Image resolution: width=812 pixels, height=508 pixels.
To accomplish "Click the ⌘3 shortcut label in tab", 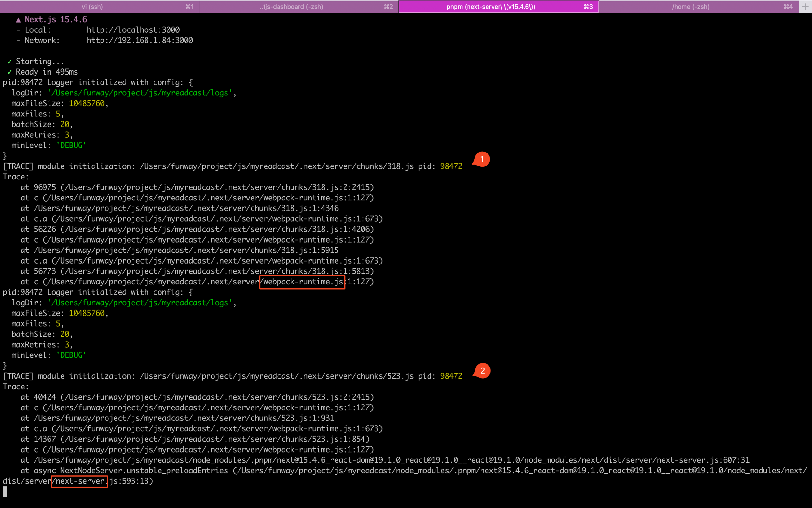I will [x=588, y=7].
